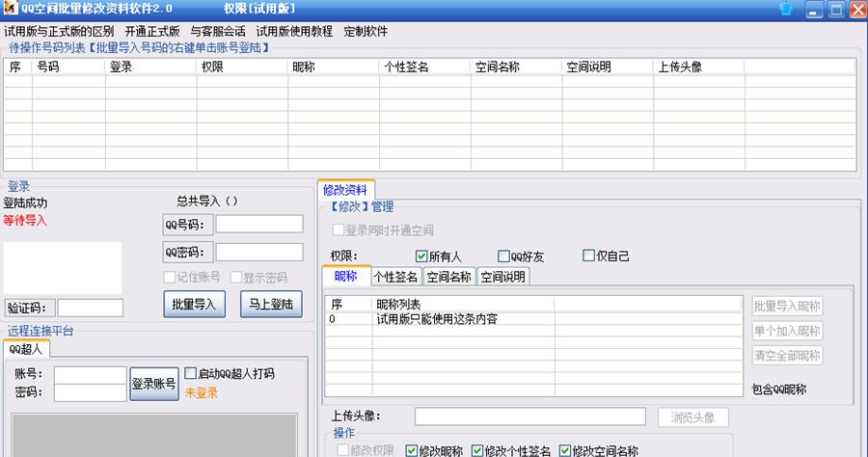Open 试用版与正式版的区别 menu
Image resolution: width=868 pixels, height=457 pixels.
click(x=59, y=32)
